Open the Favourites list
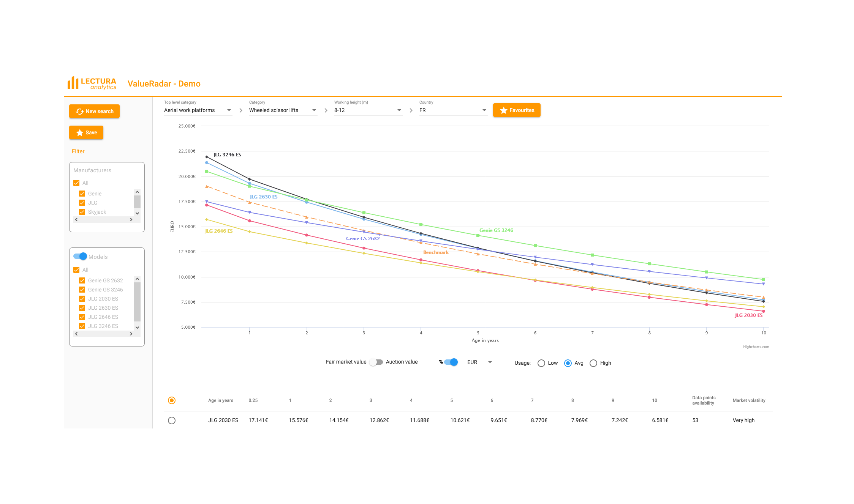The width and height of the screenshot is (854, 504). pos(517,110)
